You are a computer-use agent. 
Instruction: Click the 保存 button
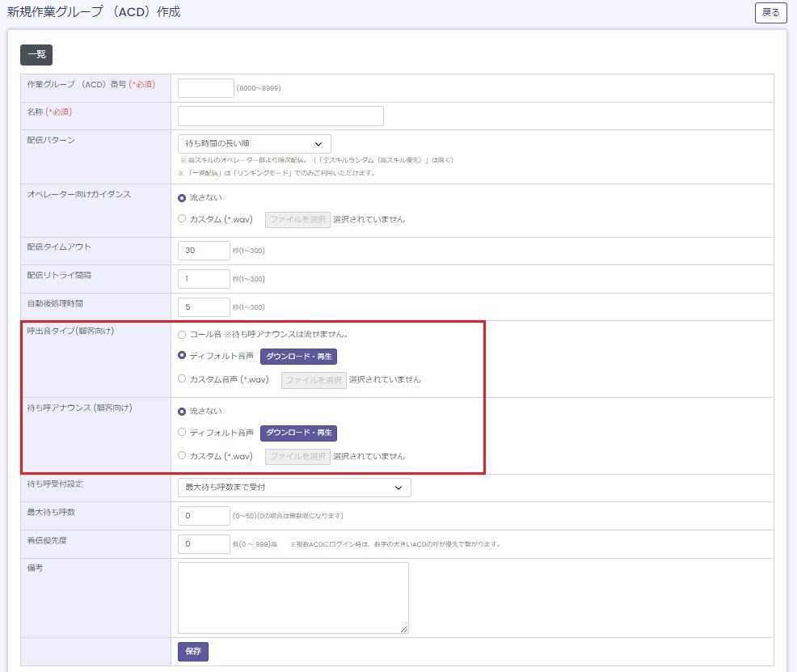[193, 652]
